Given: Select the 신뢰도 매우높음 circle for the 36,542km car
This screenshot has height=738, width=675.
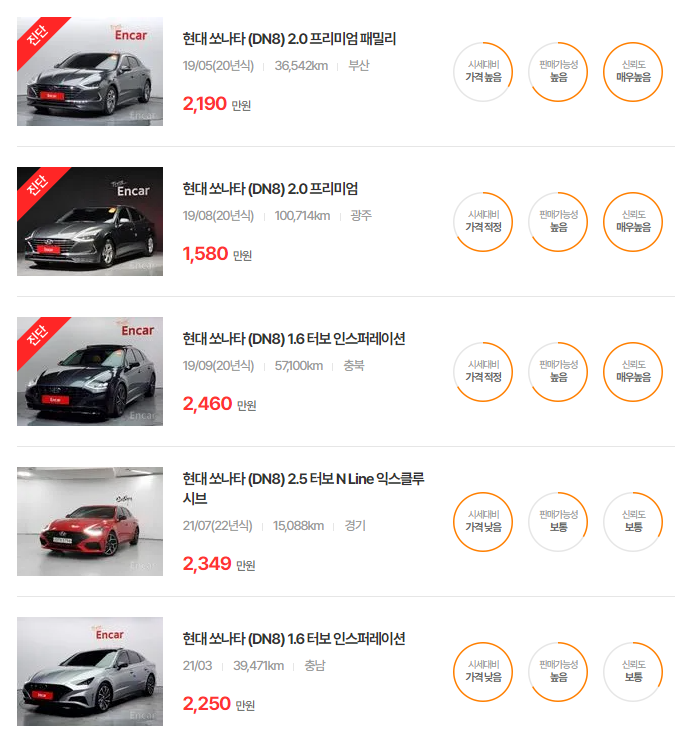Looking at the screenshot, I should pos(633,72).
